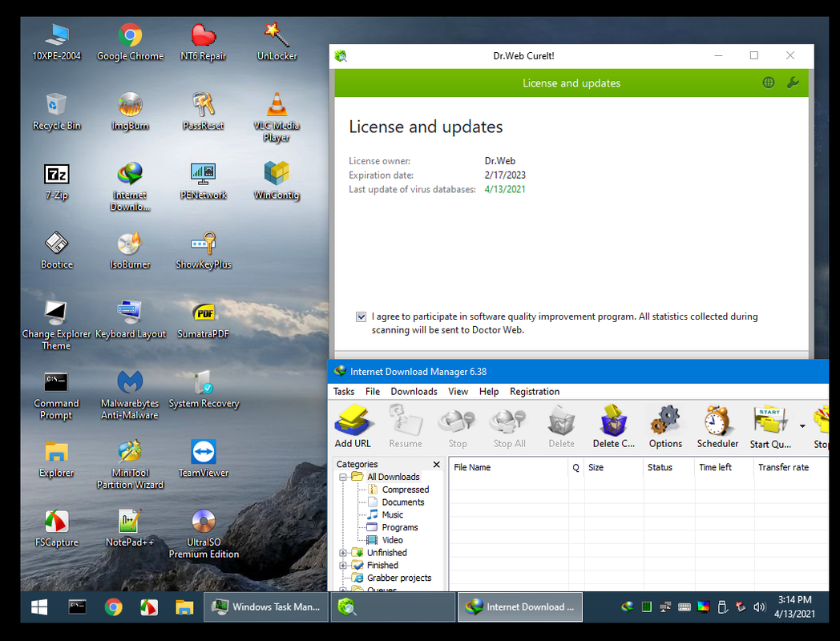The image size is (840, 641).
Task: Open the Tasks menu in IDM
Action: [x=343, y=392]
